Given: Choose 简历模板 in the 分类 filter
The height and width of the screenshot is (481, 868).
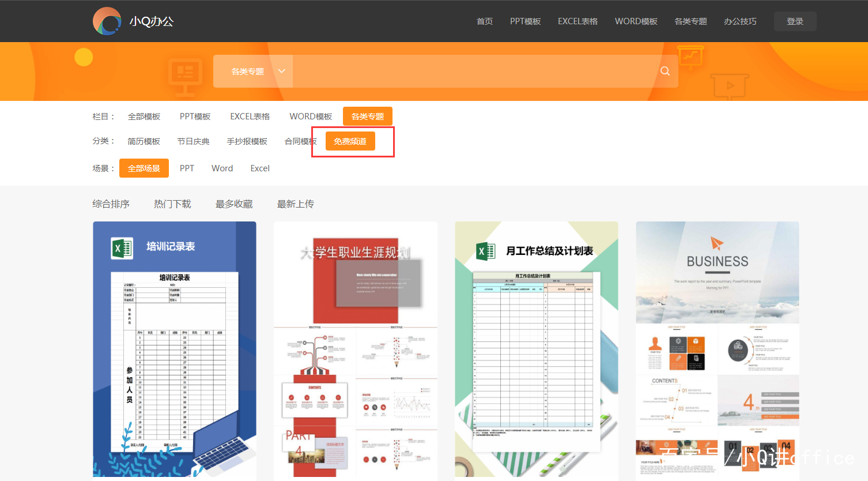Looking at the screenshot, I should coord(144,141).
